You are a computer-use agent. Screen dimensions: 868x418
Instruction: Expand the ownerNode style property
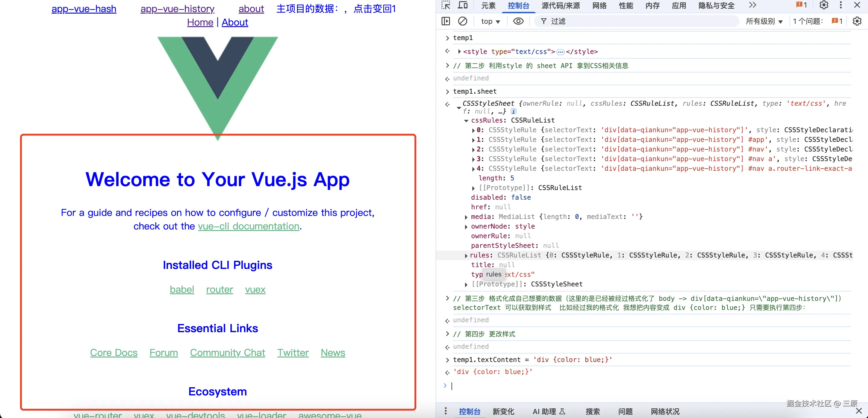(466, 227)
